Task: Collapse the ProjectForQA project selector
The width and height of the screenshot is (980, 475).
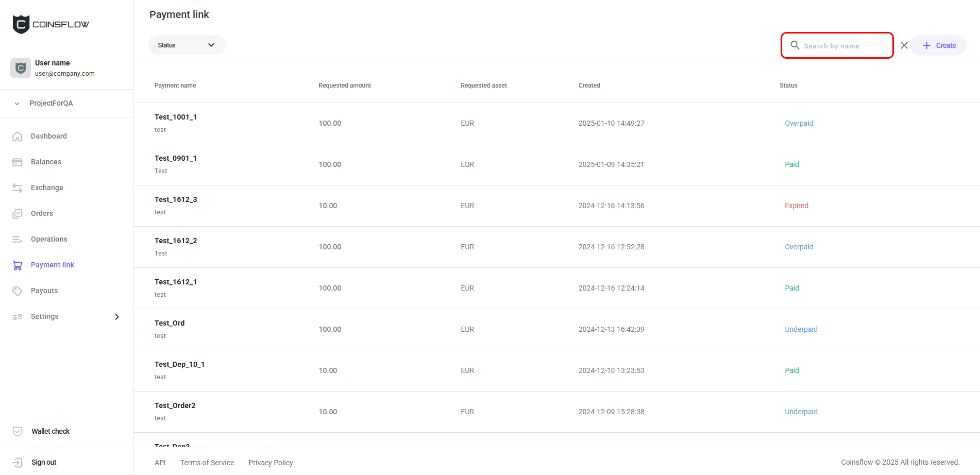Action: tap(17, 104)
